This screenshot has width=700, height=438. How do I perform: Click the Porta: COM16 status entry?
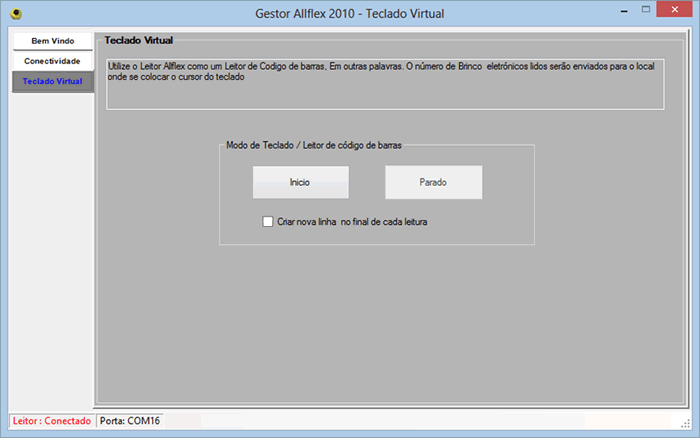130,421
